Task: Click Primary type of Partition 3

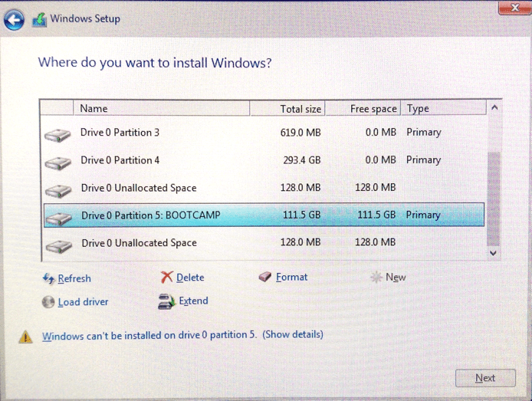Action: pos(424,133)
